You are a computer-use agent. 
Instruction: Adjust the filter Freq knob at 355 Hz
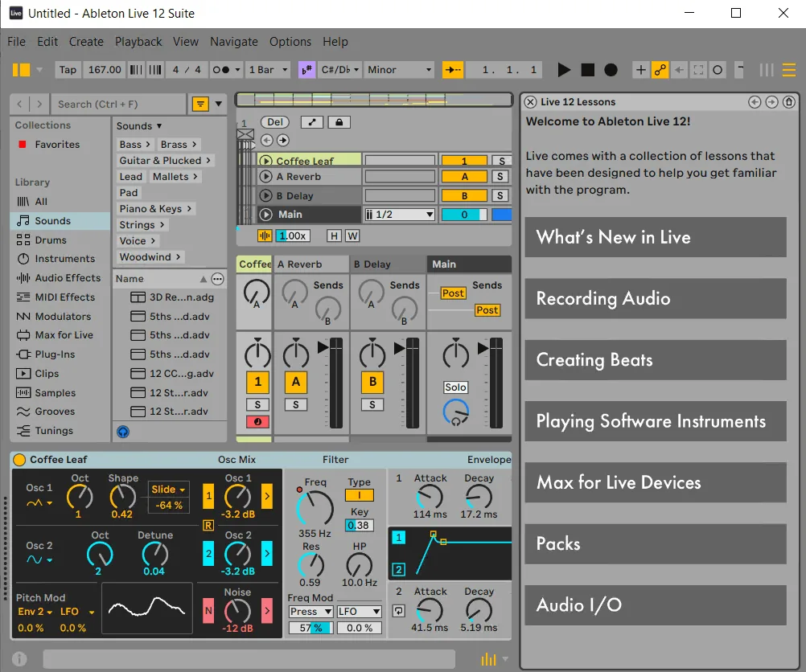315,509
